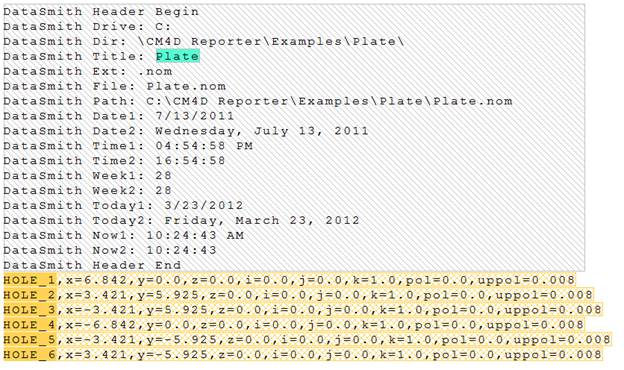Viewport: 624px width, 370px height.
Task: Click the Date1 value 7/13/2011
Action: tap(195, 116)
